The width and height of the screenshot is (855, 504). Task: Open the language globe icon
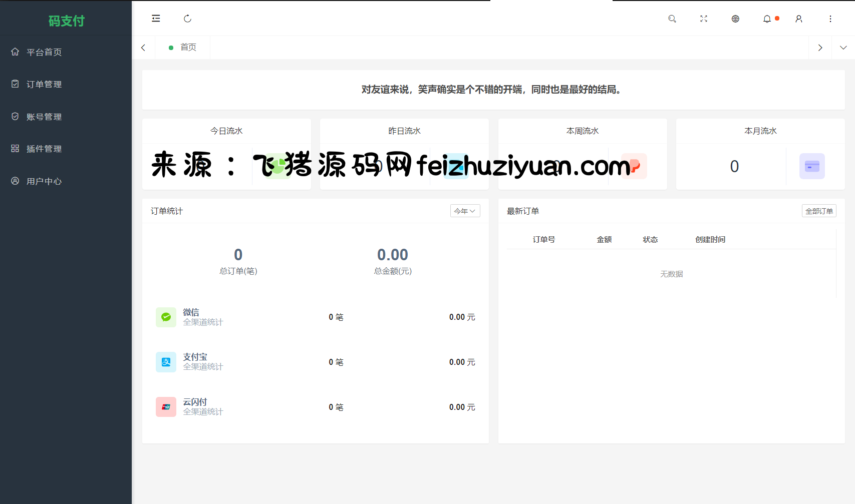(735, 19)
